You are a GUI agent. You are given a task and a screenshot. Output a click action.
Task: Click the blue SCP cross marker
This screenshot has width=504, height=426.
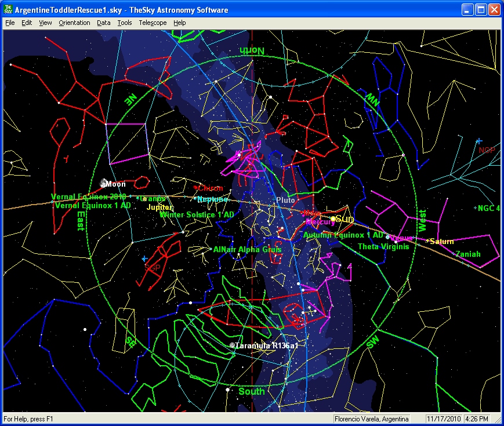click(x=144, y=258)
